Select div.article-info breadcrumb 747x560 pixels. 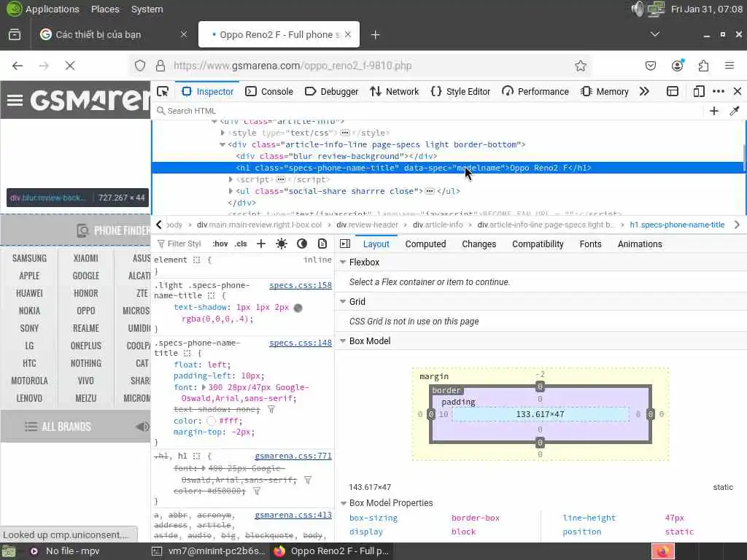(x=438, y=225)
